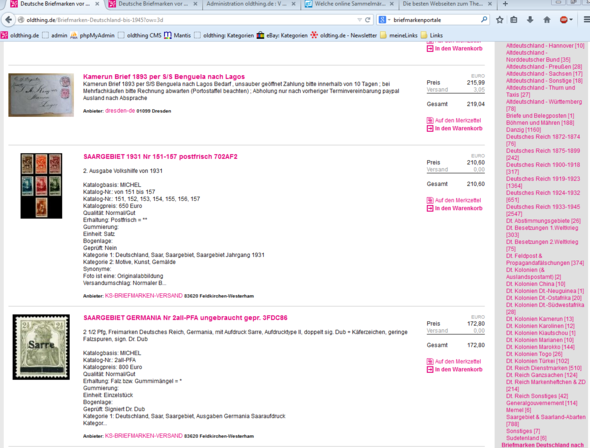Open a new tab with plus icon
This screenshot has width=590, height=448.
pyautogui.click(x=505, y=4)
